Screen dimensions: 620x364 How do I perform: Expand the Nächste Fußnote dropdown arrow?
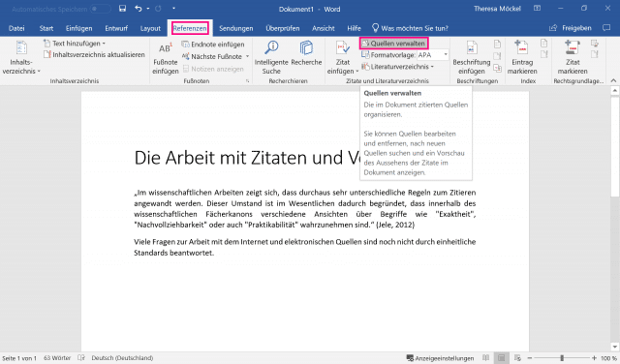pos(247,56)
